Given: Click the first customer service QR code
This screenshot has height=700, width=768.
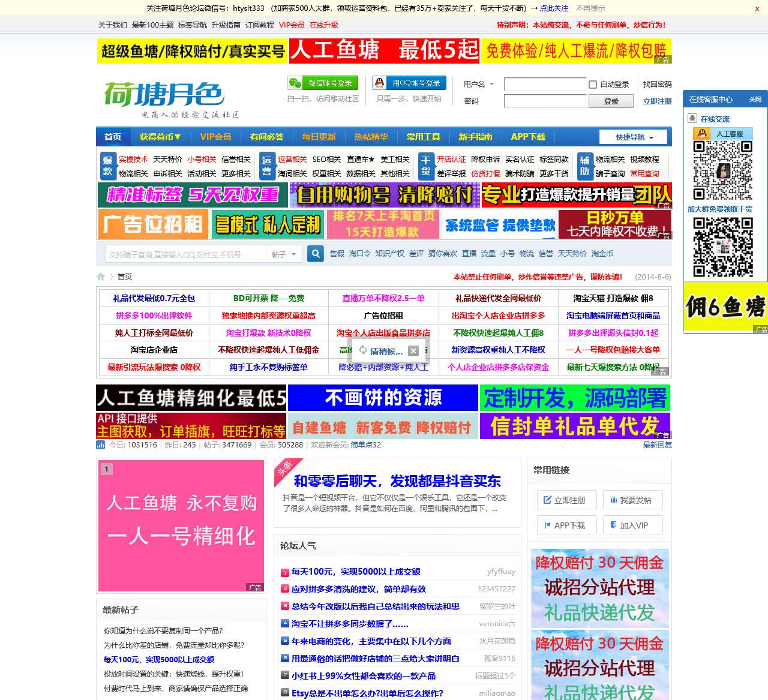Looking at the screenshot, I should pyautogui.click(x=723, y=170).
